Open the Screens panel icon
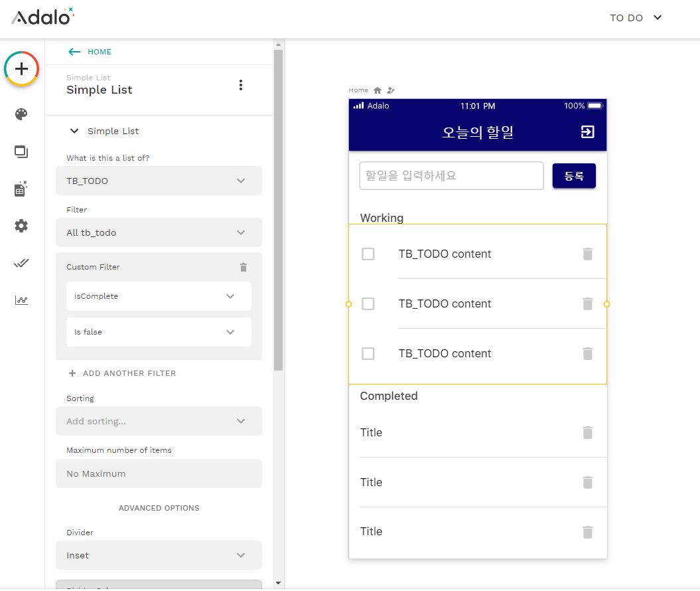The image size is (700, 591). point(21,152)
